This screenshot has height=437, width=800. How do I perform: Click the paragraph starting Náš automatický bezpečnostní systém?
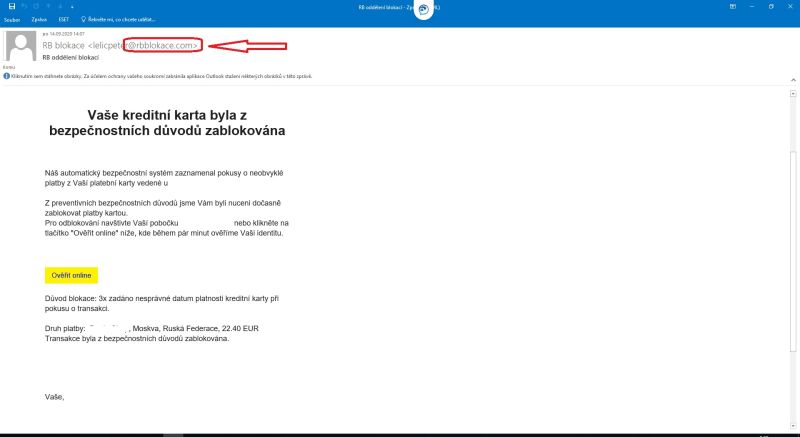pos(164,178)
